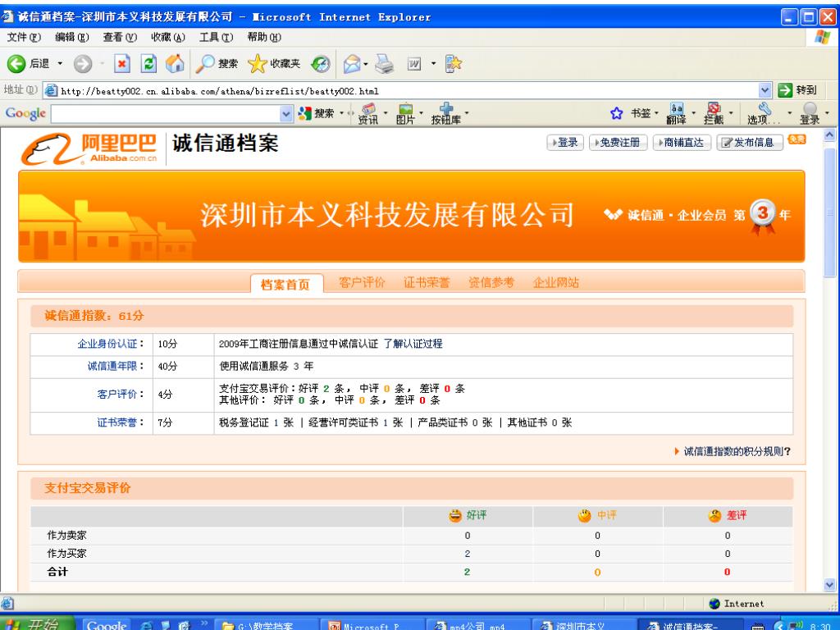This screenshot has width=840, height=630.
Task: Expand the Google 搜索 button dropdown arrow
Action: (x=341, y=113)
